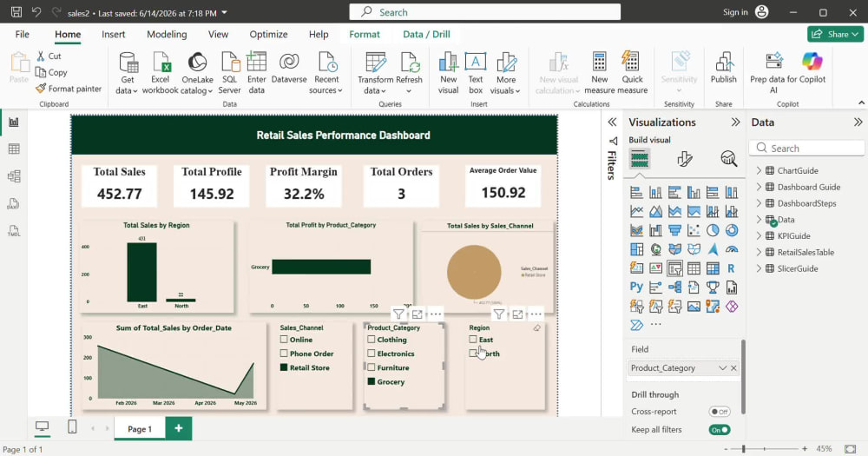This screenshot has width=868, height=456.
Task: Check the Online sales channel
Action: click(x=284, y=340)
